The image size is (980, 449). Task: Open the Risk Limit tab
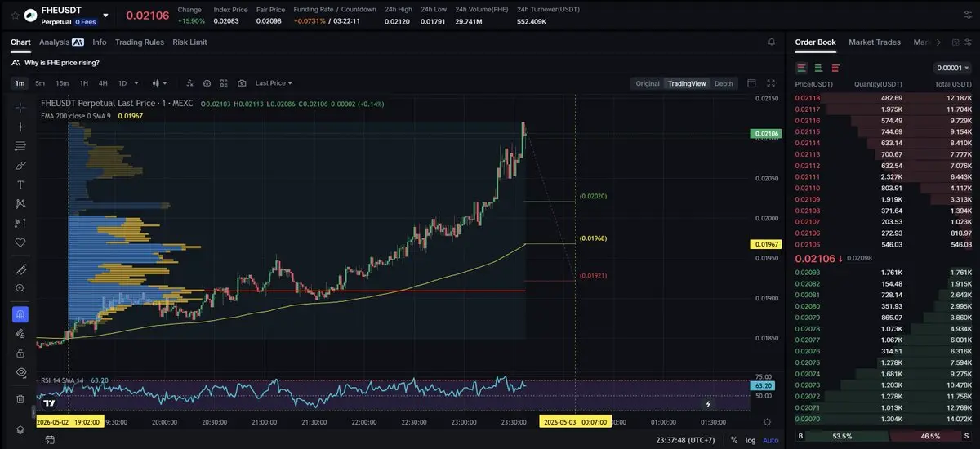click(x=189, y=42)
